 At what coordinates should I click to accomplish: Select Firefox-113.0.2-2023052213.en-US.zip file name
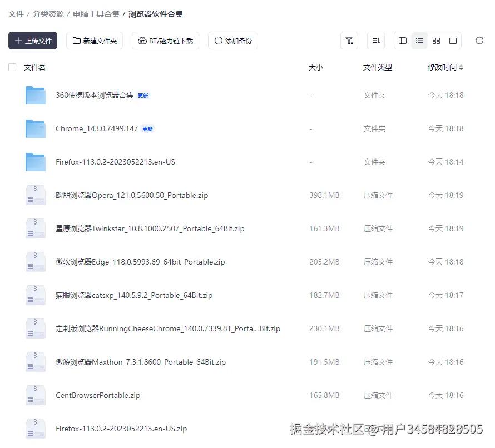(x=121, y=429)
